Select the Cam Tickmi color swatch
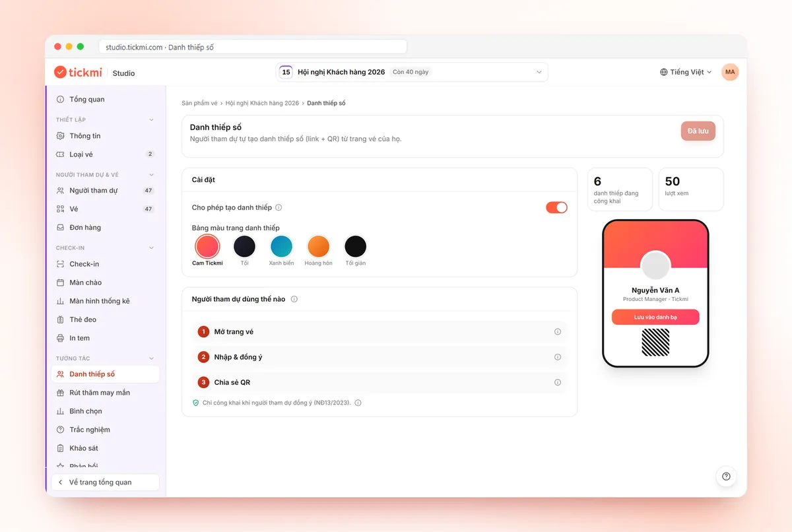The image size is (792, 532). tap(207, 247)
